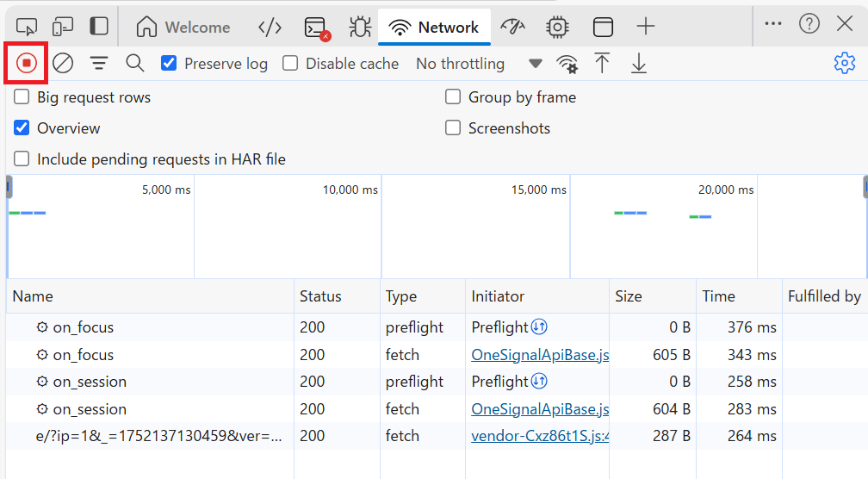Stop recording network log
Viewport: 868px width, 479px height.
[x=27, y=63]
